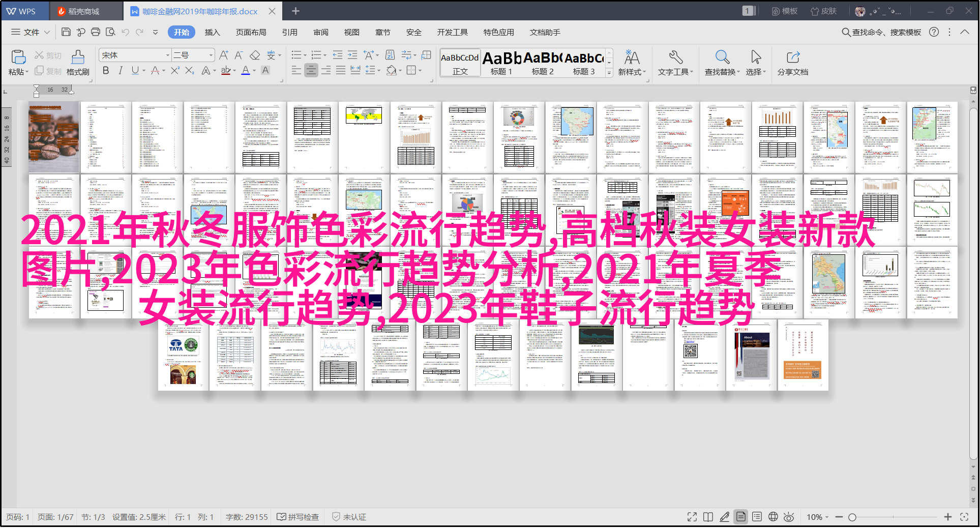Click the Share Document (分享文档) icon

[x=792, y=63]
